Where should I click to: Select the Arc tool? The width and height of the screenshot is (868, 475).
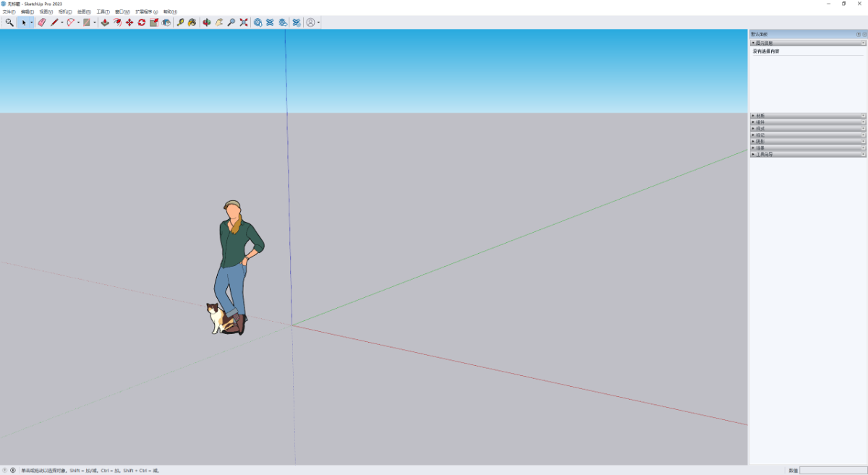[x=71, y=22]
